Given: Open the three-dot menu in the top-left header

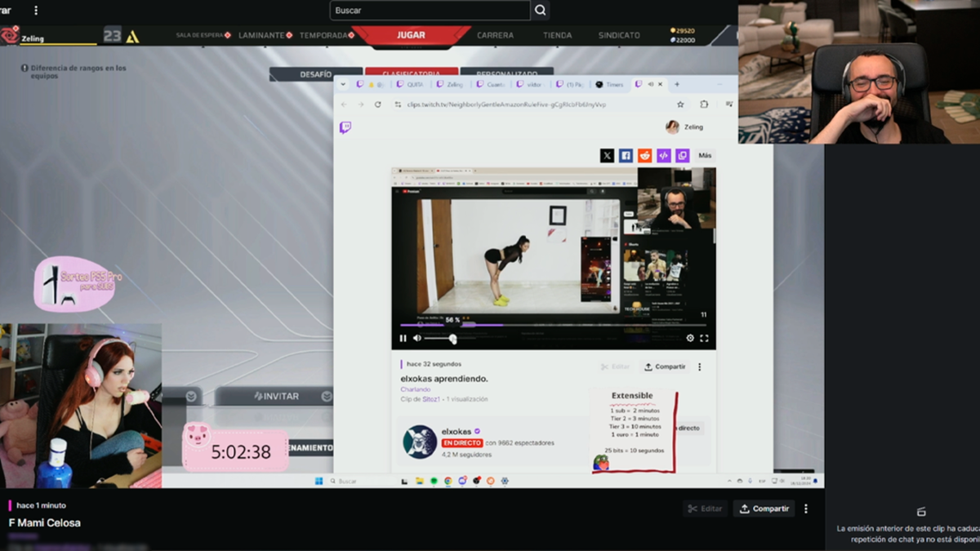Looking at the screenshot, I should coord(35,11).
